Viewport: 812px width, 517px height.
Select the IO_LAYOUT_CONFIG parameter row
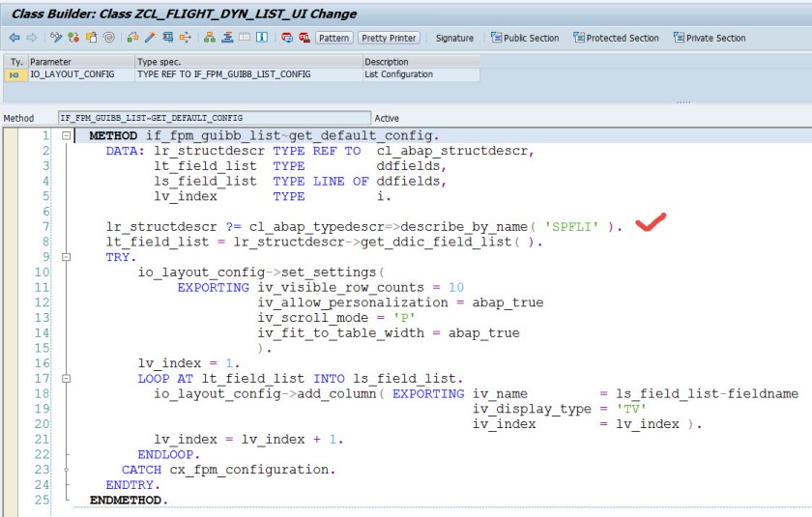(72, 74)
